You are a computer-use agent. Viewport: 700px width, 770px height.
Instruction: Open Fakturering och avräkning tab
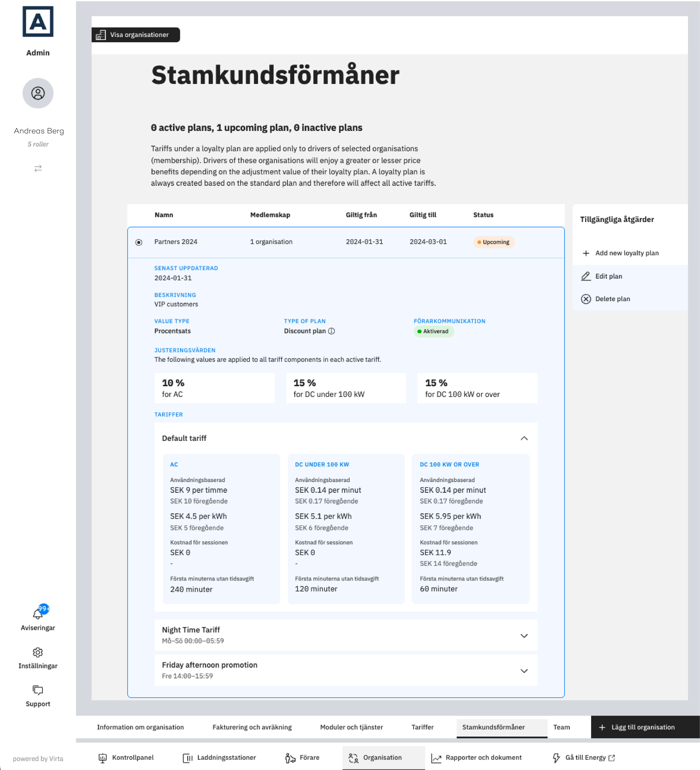252,727
